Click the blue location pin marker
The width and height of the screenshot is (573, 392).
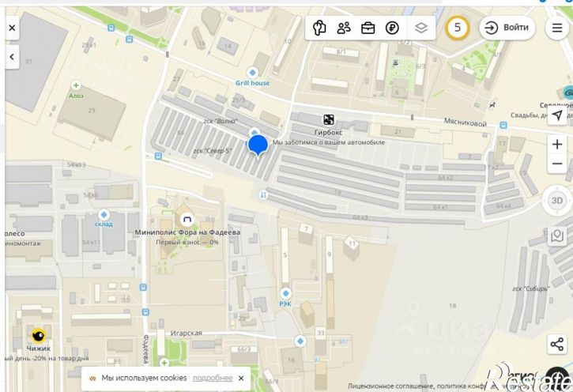click(x=258, y=146)
